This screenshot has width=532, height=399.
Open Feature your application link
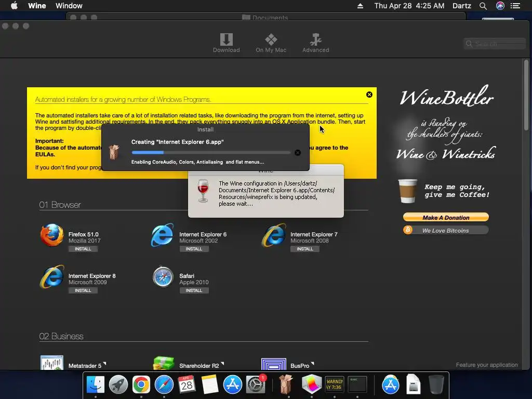point(486,365)
